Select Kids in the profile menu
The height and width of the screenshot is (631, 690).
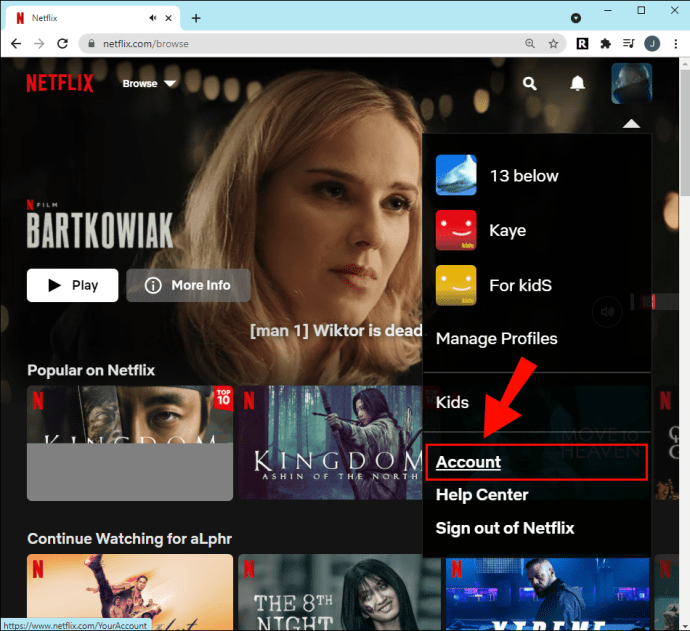coord(452,402)
